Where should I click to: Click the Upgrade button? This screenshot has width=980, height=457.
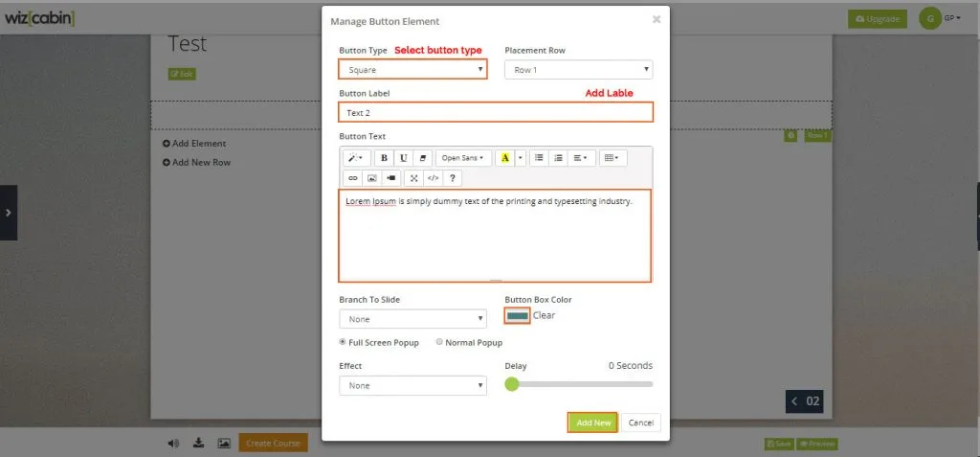[x=878, y=19]
